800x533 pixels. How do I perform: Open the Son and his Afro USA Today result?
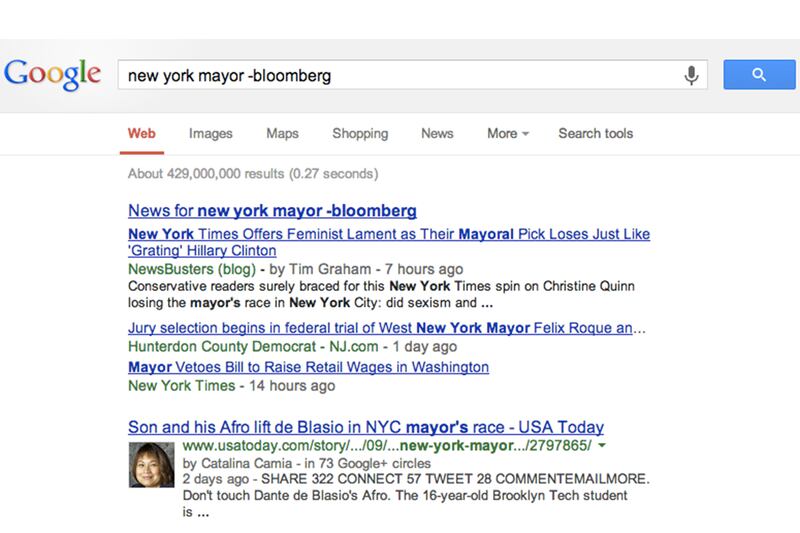[366, 427]
